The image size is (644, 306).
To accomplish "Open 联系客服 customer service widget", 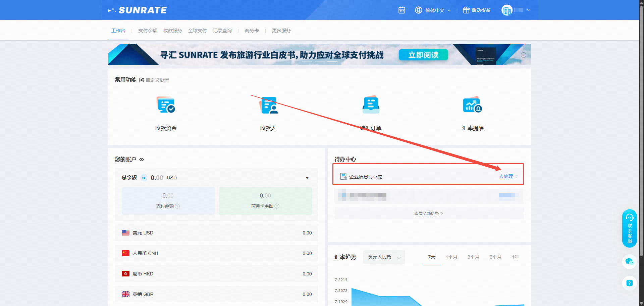I will [630, 228].
